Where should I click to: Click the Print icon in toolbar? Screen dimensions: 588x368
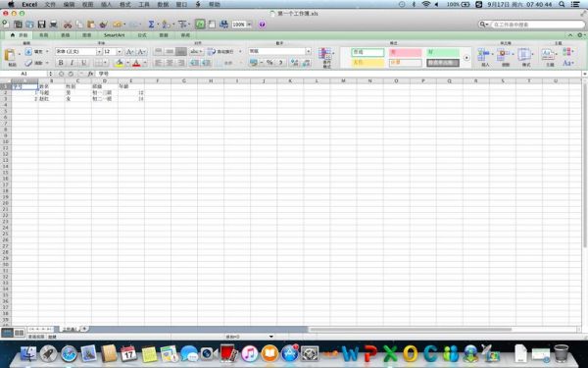coord(54,25)
